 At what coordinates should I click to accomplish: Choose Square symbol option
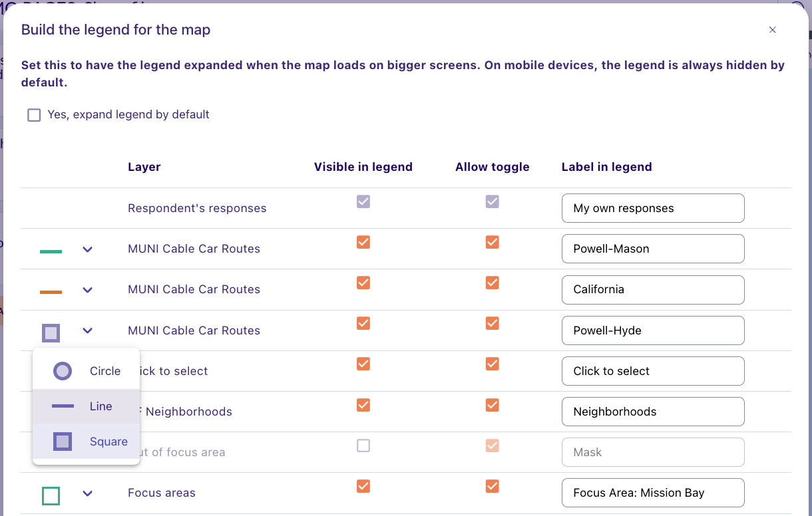click(x=86, y=442)
